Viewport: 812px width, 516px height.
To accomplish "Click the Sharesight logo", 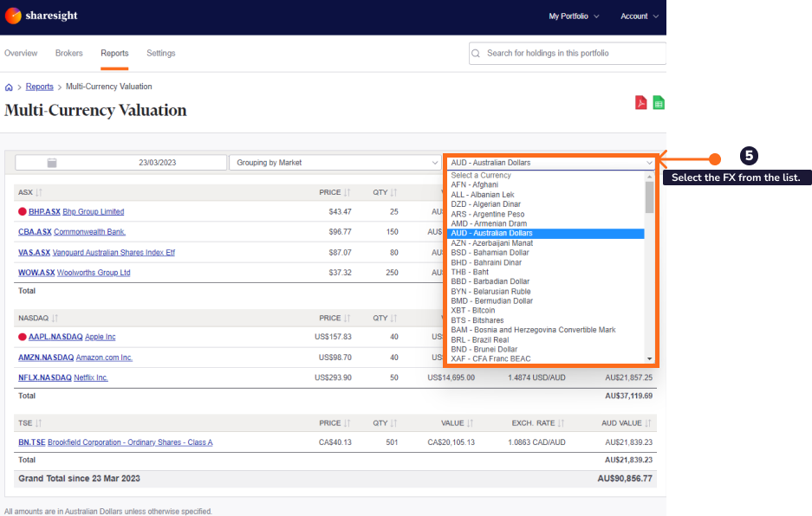I will (41, 16).
